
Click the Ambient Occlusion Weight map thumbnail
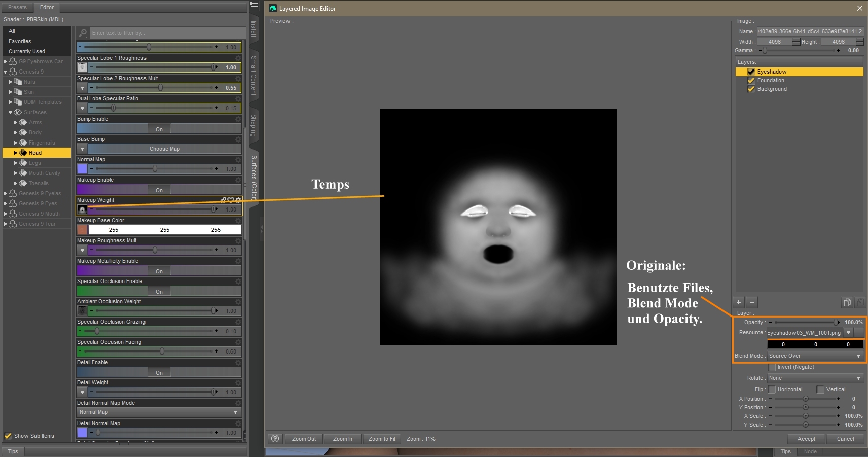click(x=82, y=311)
